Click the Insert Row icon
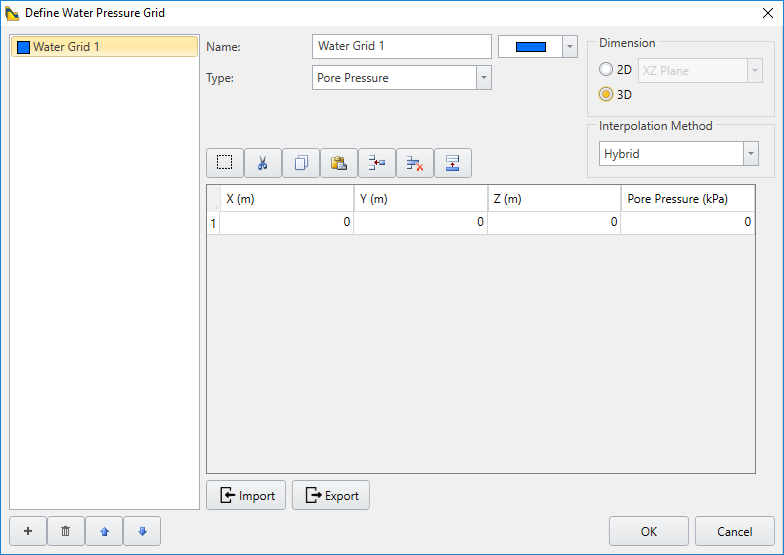 tap(376, 163)
